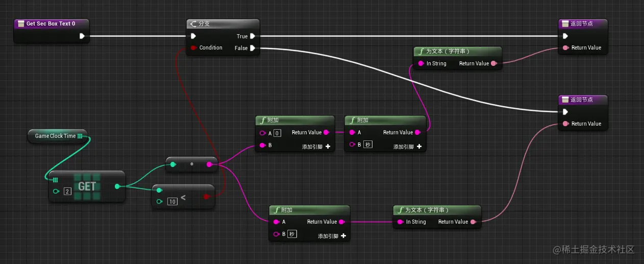Screen dimensions: 644x264
Task: Click the A value field showing 0
Action: (277, 133)
